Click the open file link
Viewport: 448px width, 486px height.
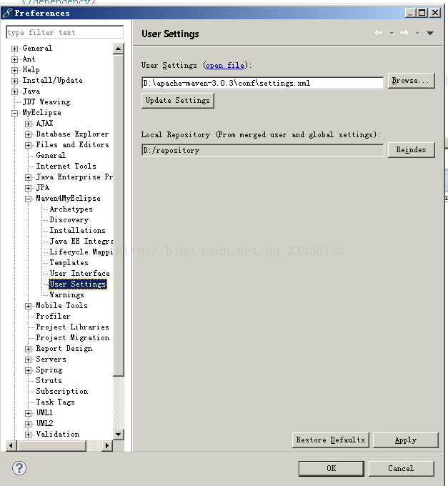click(x=225, y=66)
